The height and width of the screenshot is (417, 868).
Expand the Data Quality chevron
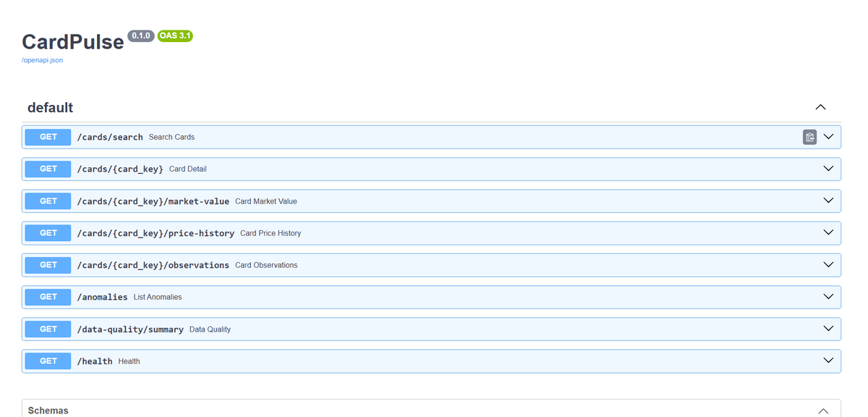point(828,329)
